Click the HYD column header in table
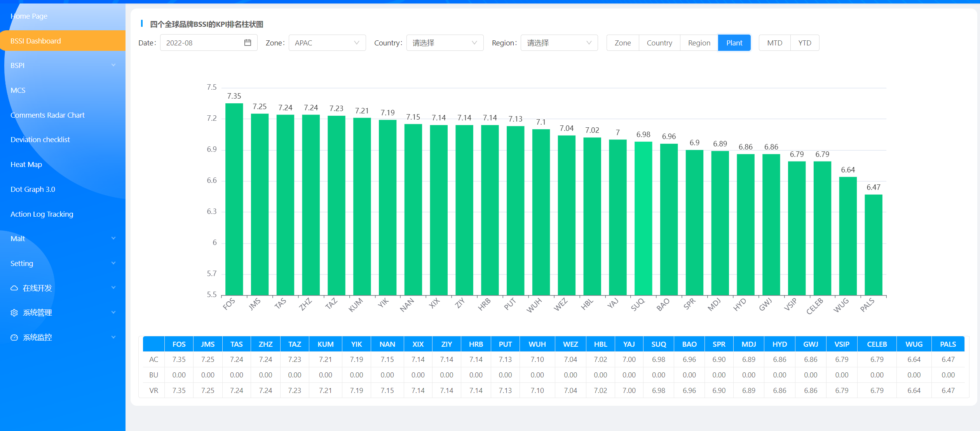The width and height of the screenshot is (980, 431). (779, 344)
